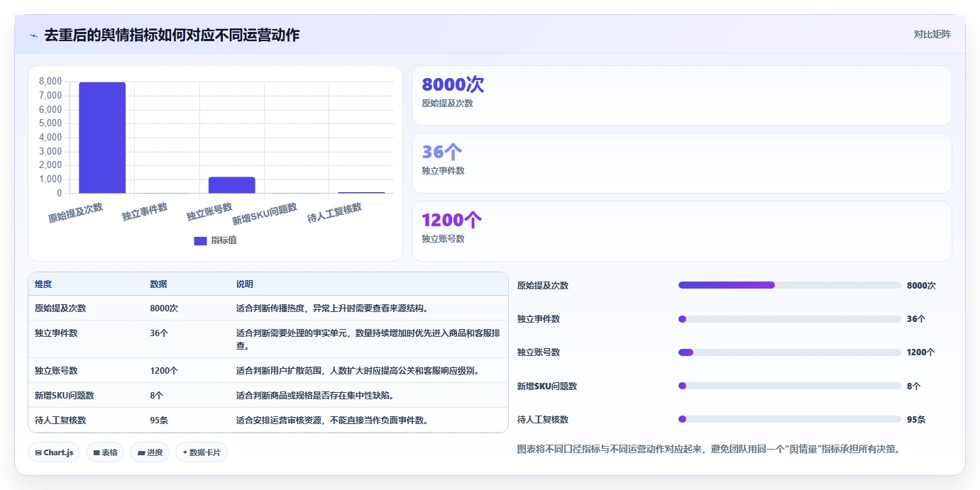
Task: Click the 8000次 table cell
Action: (164, 308)
